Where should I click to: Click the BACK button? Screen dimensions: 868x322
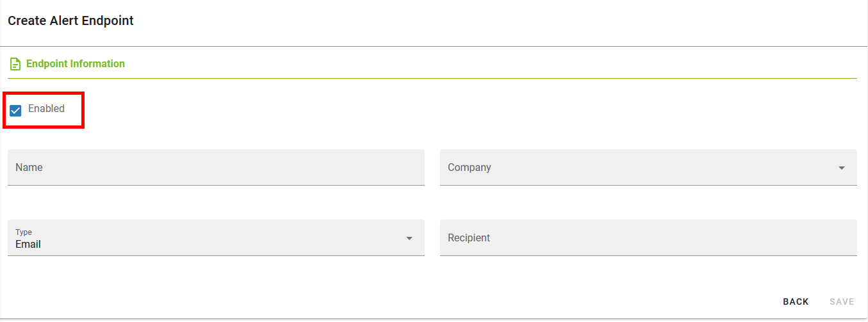point(796,302)
